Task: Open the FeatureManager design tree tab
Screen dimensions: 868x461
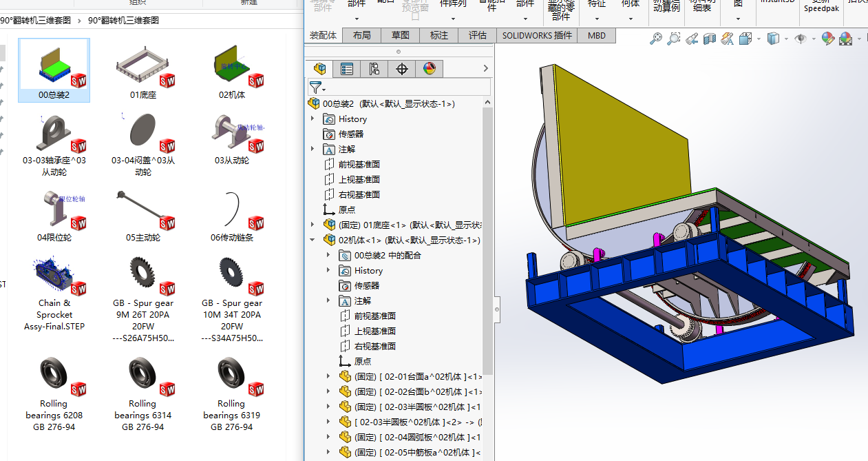Action: click(319, 69)
